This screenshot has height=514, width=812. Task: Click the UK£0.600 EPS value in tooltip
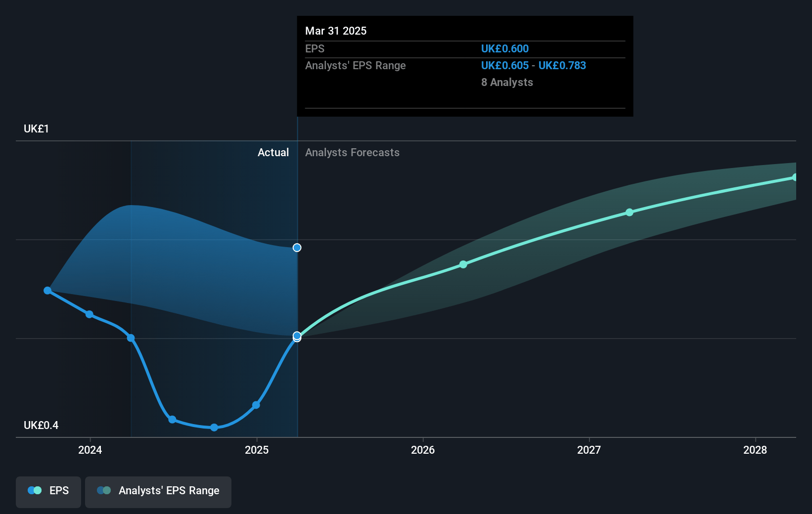pyautogui.click(x=505, y=49)
